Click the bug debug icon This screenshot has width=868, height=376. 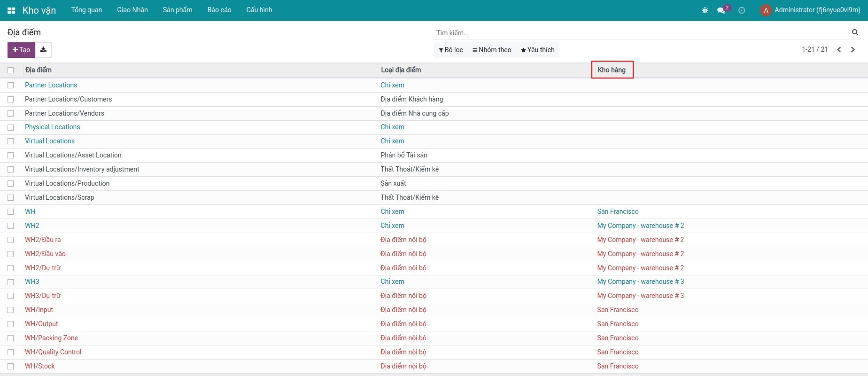(x=705, y=10)
